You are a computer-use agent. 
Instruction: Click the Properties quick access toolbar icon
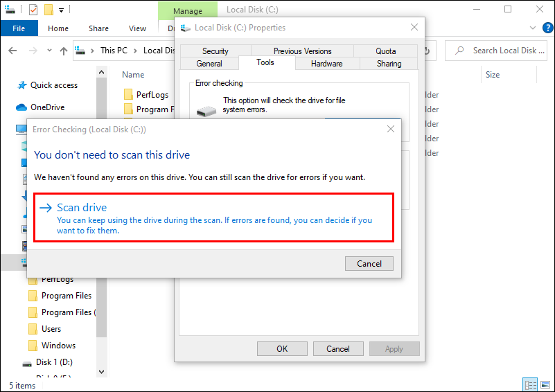coord(33,10)
